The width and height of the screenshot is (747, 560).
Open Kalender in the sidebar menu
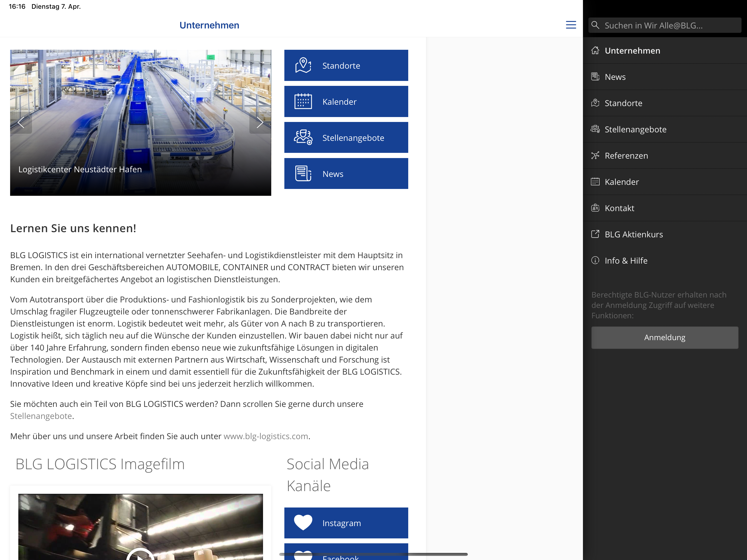[x=665, y=182]
